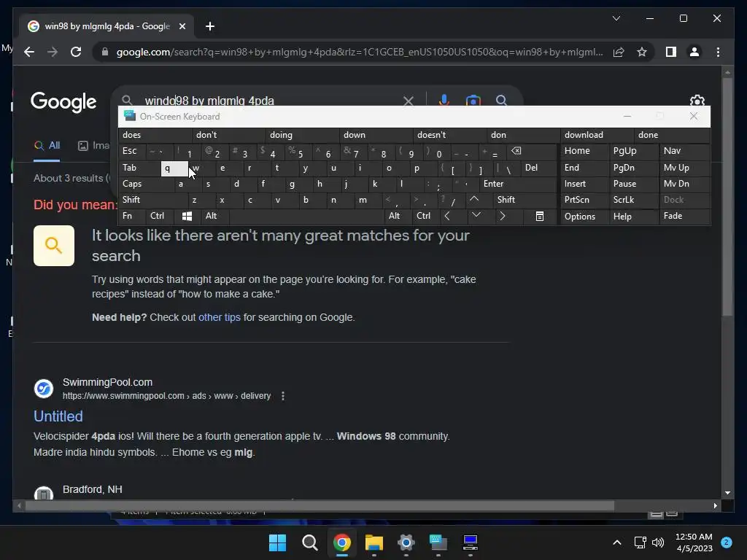Reload the current page
This screenshot has height=560, width=747.
pyautogui.click(x=76, y=52)
